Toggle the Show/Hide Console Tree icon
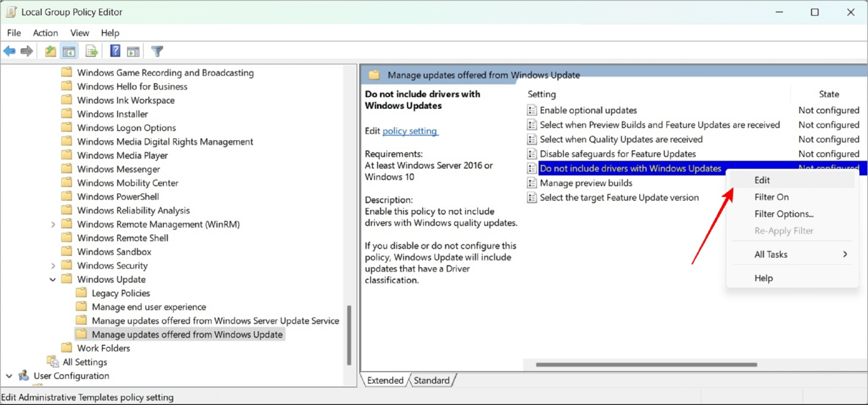Image resolution: width=868 pixels, height=405 pixels. tap(69, 51)
